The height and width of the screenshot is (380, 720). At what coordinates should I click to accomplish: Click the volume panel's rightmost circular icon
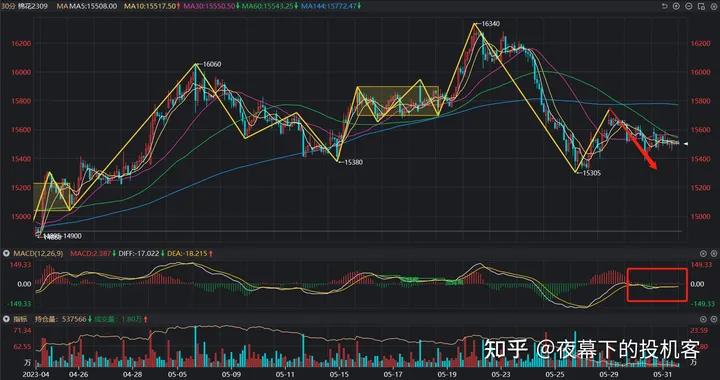[x=713, y=319]
